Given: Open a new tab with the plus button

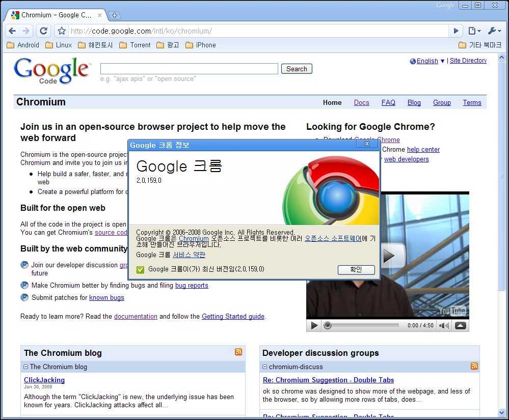Looking at the screenshot, I should click(115, 15).
